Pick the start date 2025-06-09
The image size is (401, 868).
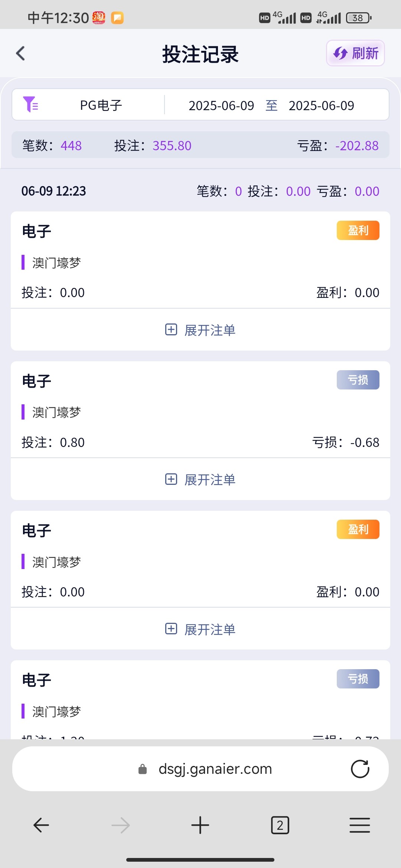[x=221, y=106]
